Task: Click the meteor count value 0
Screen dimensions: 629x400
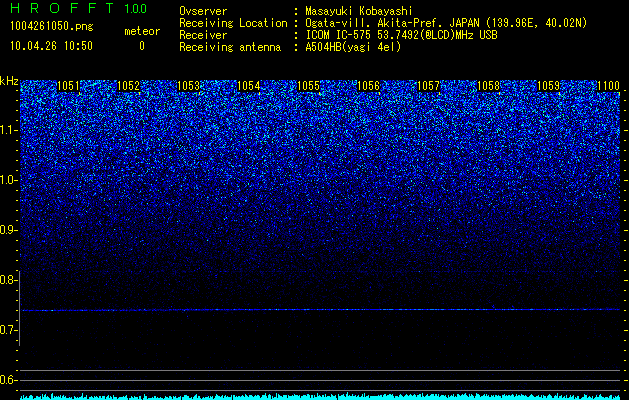Action: tap(142, 46)
